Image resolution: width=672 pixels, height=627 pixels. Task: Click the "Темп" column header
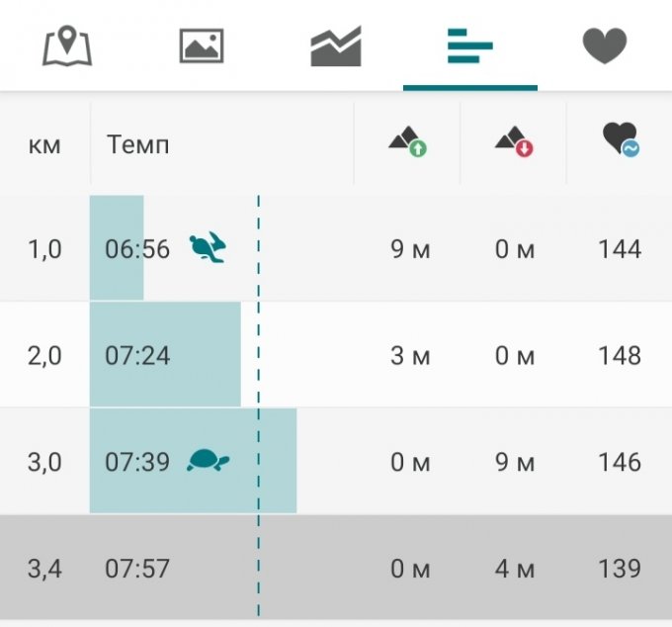[x=137, y=144]
